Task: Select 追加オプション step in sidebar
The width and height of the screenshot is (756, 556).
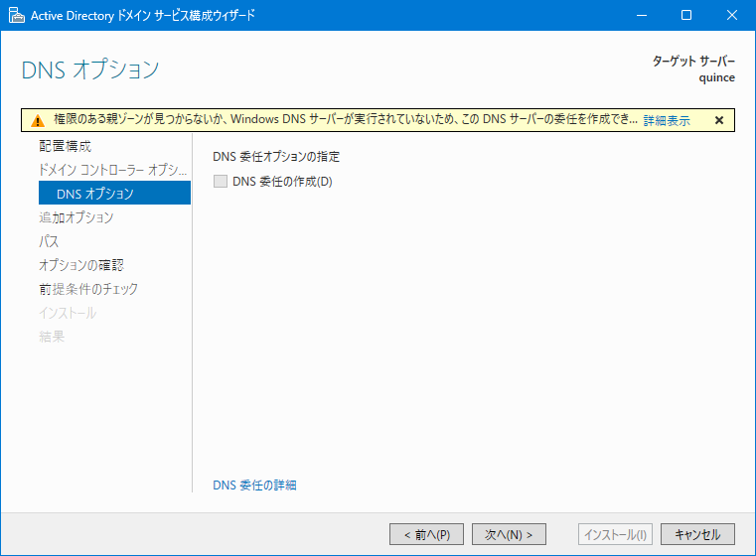Action: point(76,217)
